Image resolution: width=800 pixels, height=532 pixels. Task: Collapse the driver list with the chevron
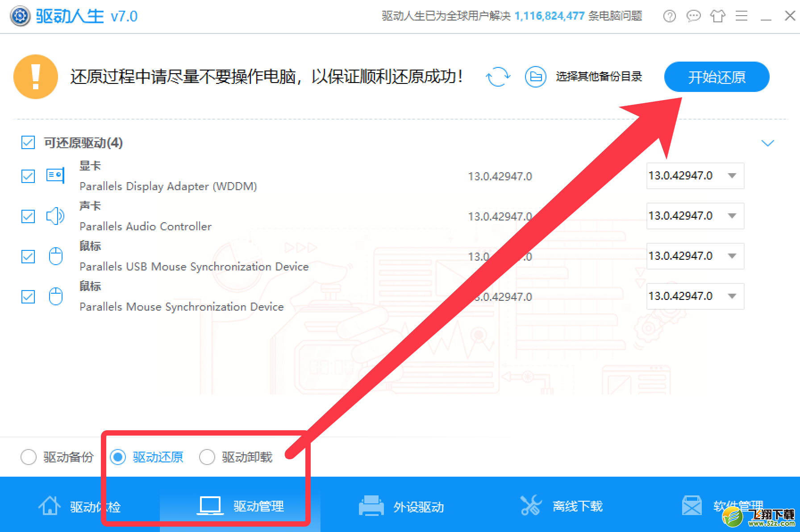[767, 143]
